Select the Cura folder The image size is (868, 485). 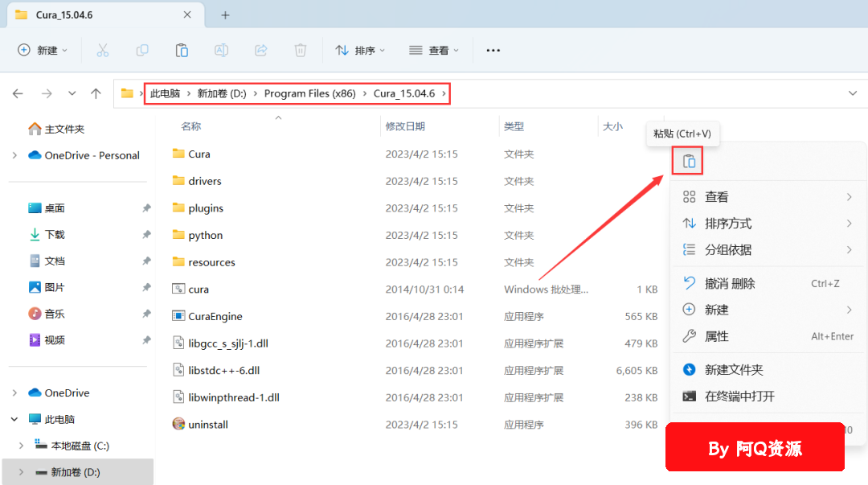(x=191, y=154)
